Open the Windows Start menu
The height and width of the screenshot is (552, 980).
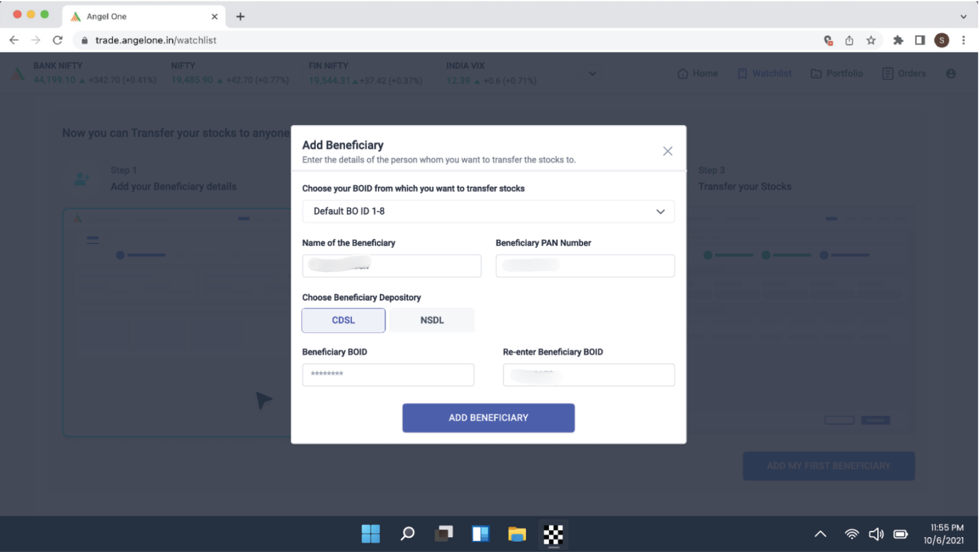tap(371, 534)
